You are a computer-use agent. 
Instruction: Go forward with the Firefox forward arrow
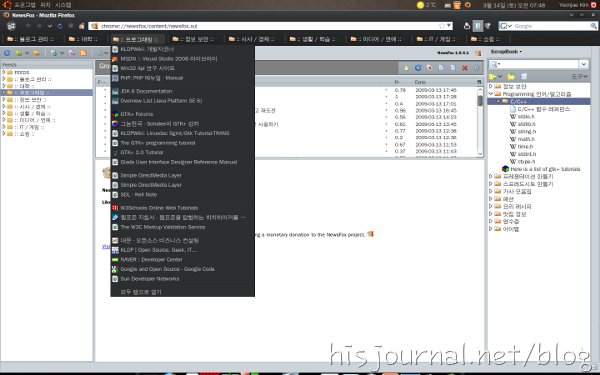(39, 26)
